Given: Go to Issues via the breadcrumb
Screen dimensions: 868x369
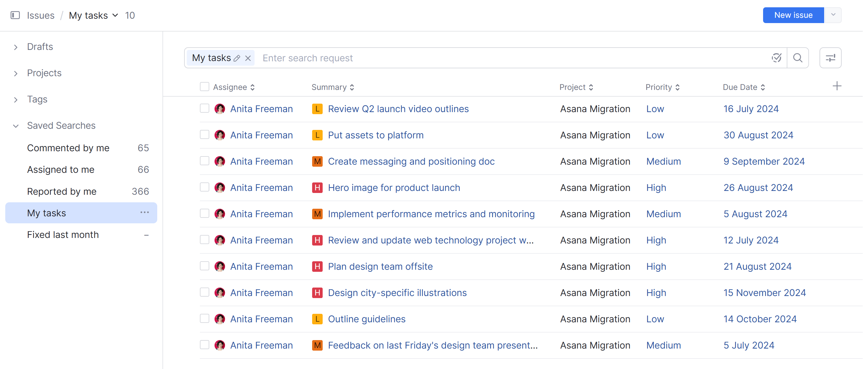Looking at the screenshot, I should pyautogui.click(x=40, y=15).
